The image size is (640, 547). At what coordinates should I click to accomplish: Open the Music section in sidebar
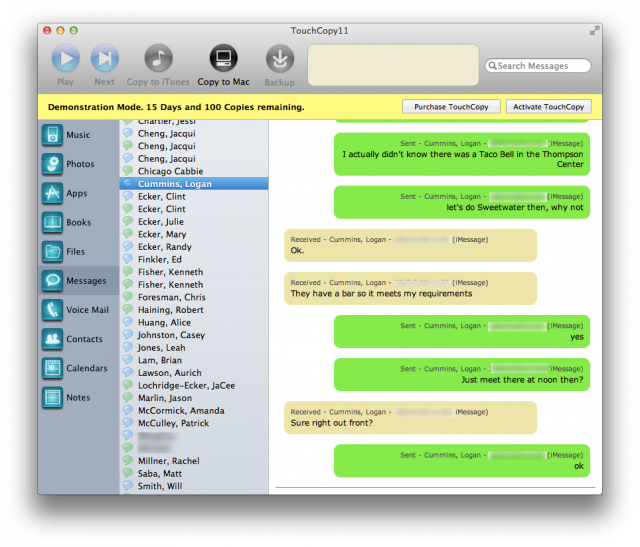(78, 135)
